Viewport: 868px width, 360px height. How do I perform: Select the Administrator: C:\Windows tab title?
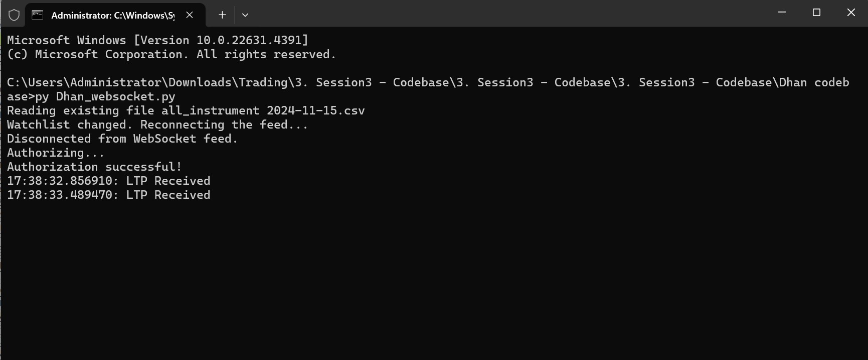[112, 16]
